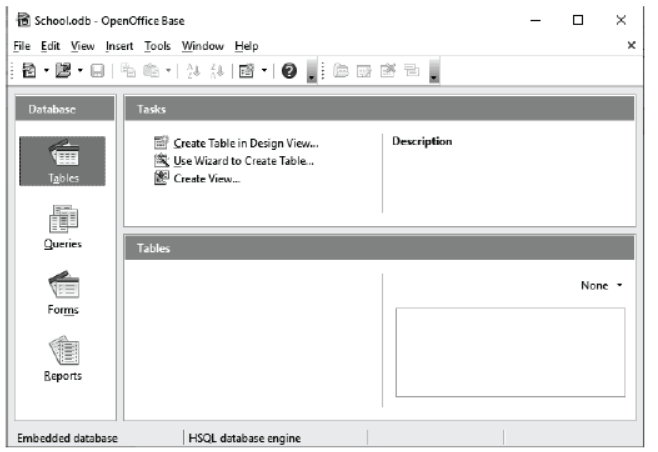Click the Copy icon in toolbar
Viewport: 658px width, 452px height.
(128, 71)
